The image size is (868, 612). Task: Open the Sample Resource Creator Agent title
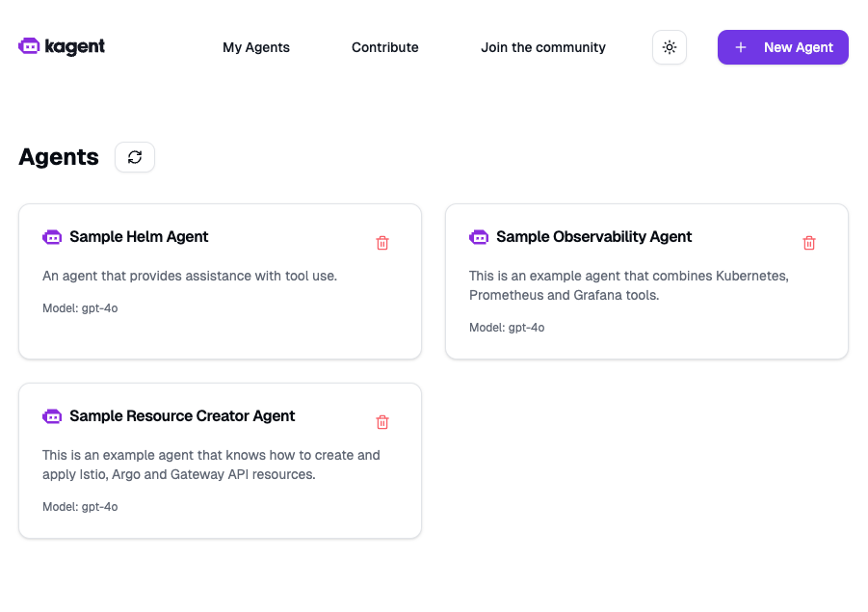[x=182, y=416]
